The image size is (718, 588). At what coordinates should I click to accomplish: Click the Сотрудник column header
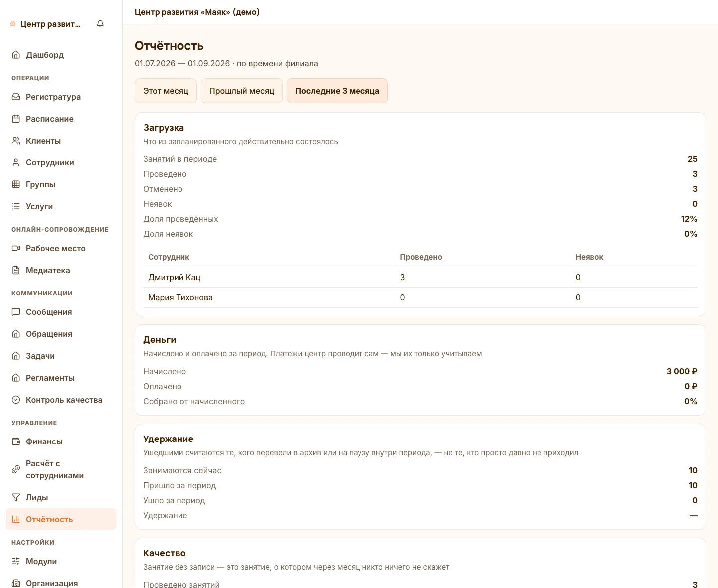[x=169, y=257]
